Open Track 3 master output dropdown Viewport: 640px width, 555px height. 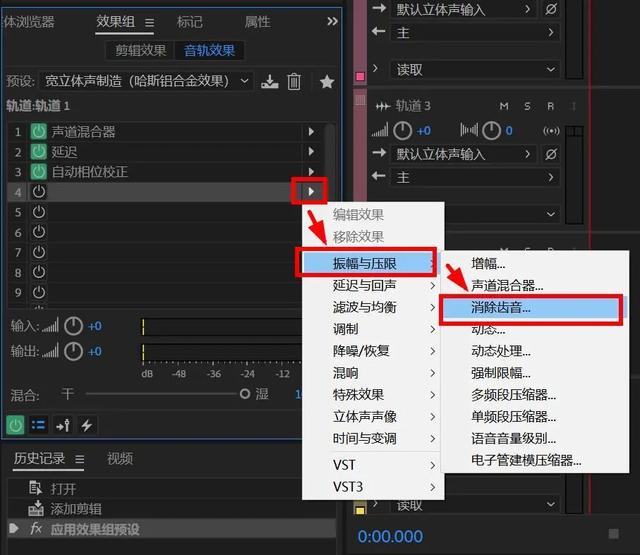[x=475, y=177]
